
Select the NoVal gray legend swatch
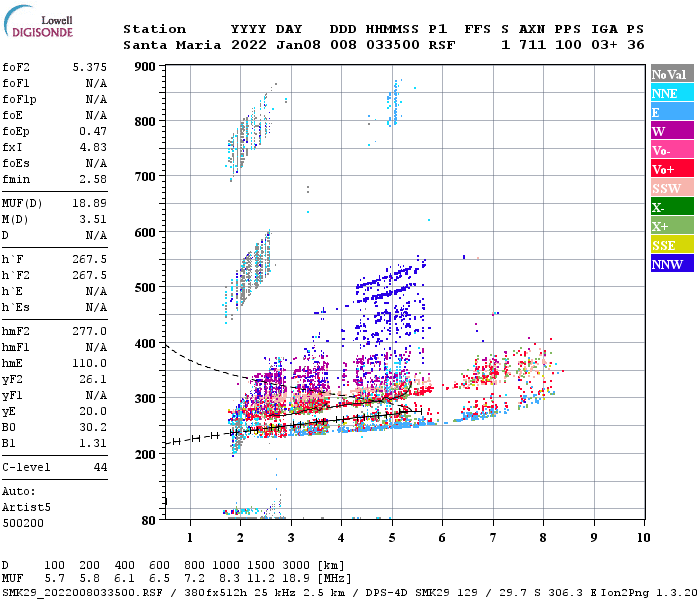click(672, 74)
